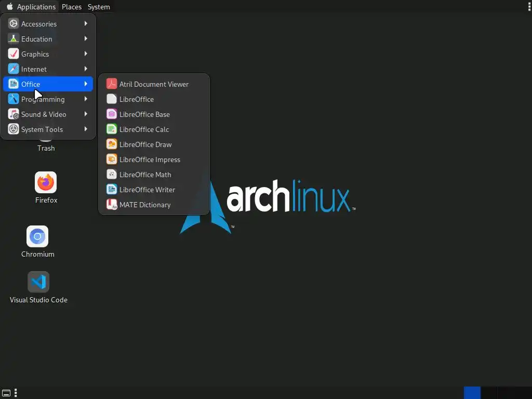Click the Education flask icon
The height and width of the screenshot is (399, 532).
pos(13,38)
